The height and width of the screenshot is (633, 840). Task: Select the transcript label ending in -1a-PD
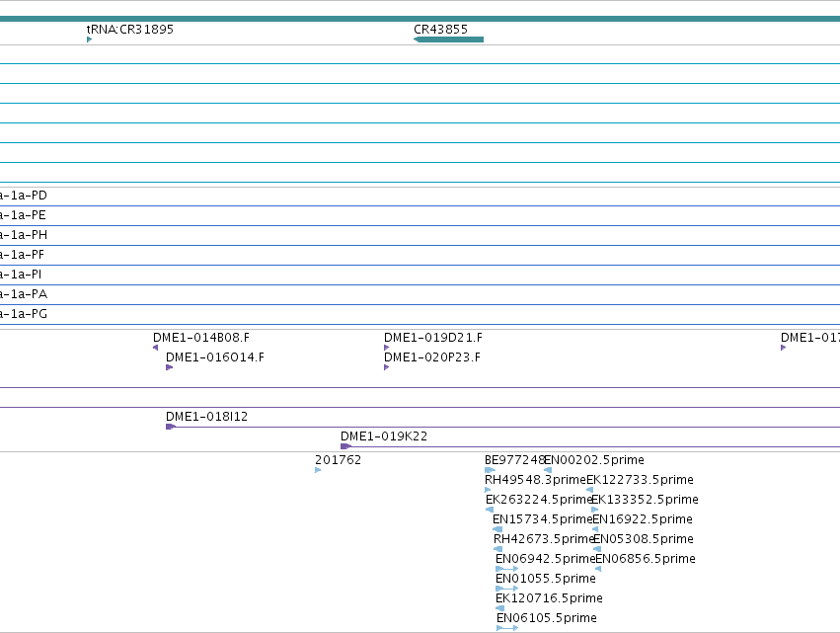click(24, 196)
